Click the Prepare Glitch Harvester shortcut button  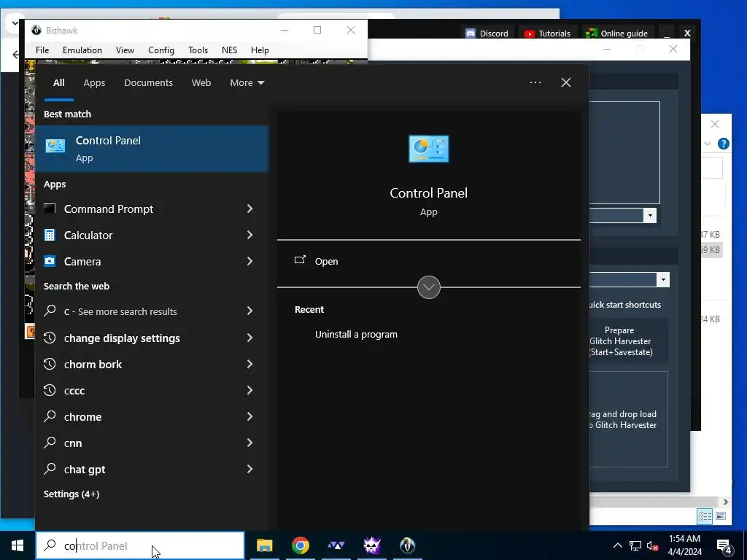(628, 341)
